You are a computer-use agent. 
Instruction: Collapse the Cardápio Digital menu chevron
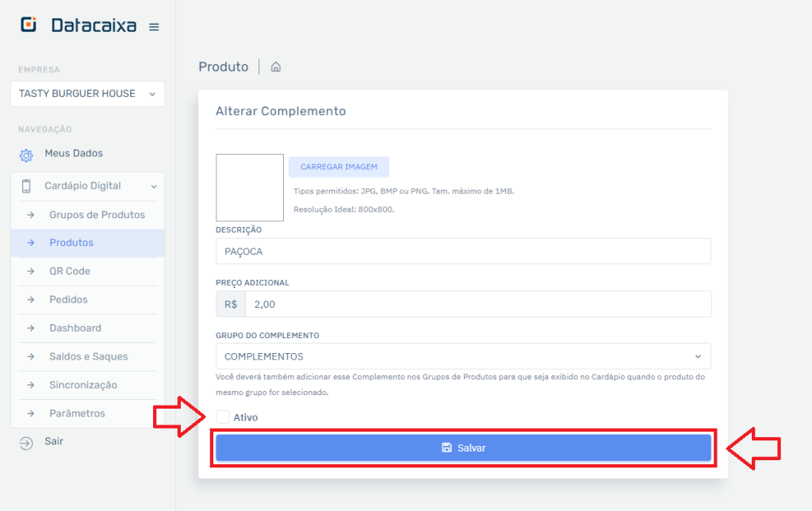pyautogui.click(x=154, y=186)
